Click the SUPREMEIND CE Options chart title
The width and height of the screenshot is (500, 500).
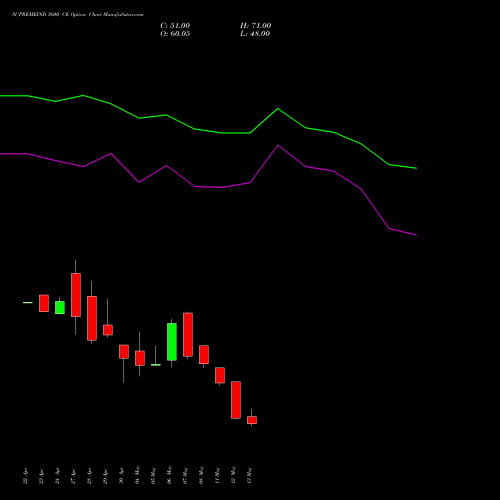click(x=78, y=15)
